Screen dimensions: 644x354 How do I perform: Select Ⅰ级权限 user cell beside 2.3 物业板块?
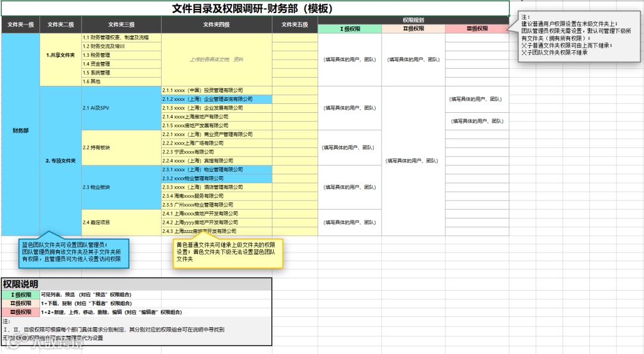[x=349, y=187]
